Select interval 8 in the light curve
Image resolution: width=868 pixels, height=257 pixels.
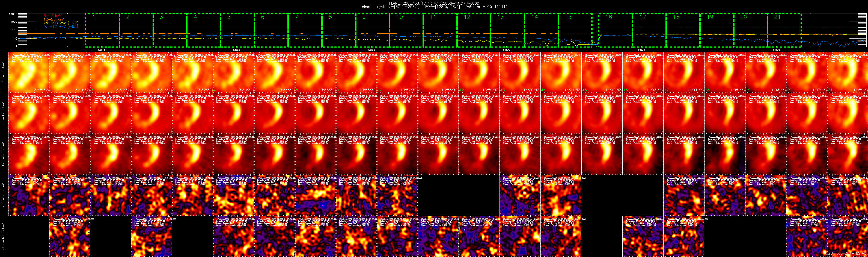[x=339, y=30]
